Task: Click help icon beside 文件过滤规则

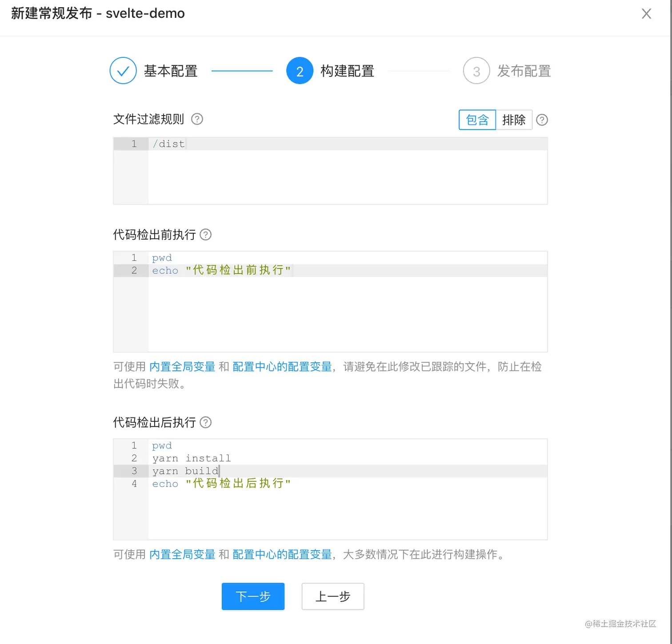Action: pyautogui.click(x=197, y=119)
